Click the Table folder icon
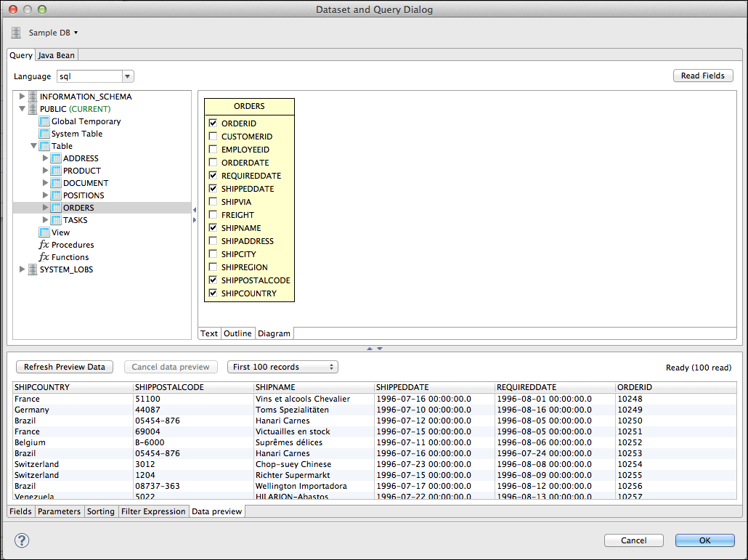The height and width of the screenshot is (560, 748). click(44, 146)
